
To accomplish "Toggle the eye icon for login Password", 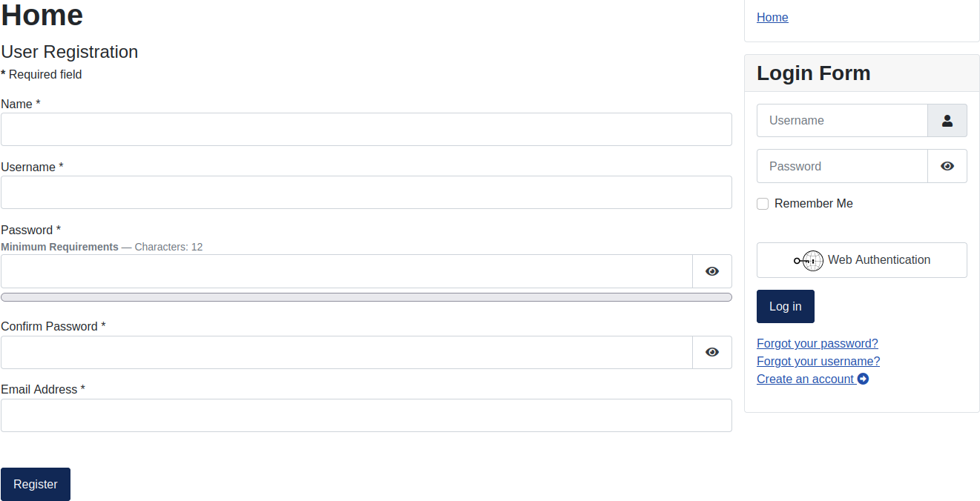I will [947, 166].
